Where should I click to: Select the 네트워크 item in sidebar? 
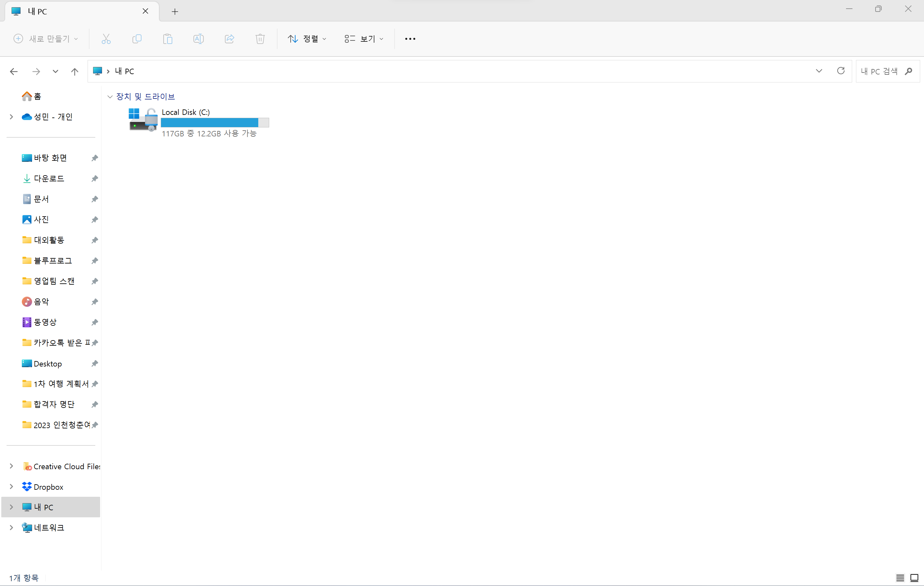click(x=48, y=528)
